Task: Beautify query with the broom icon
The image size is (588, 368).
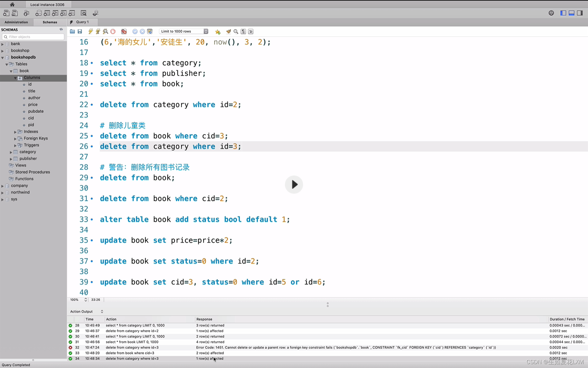Action: [x=228, y=32]
